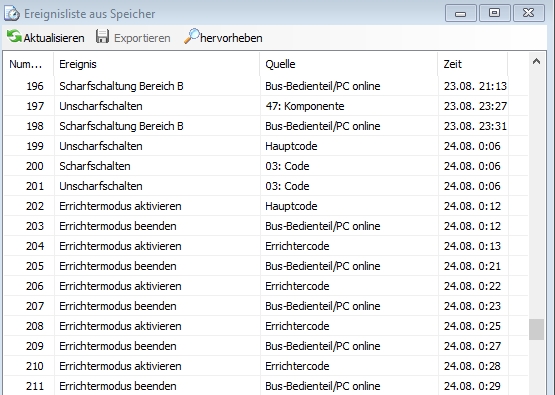
Task: Select event 197 from 47: Komponente
Action: pos(266,106)
